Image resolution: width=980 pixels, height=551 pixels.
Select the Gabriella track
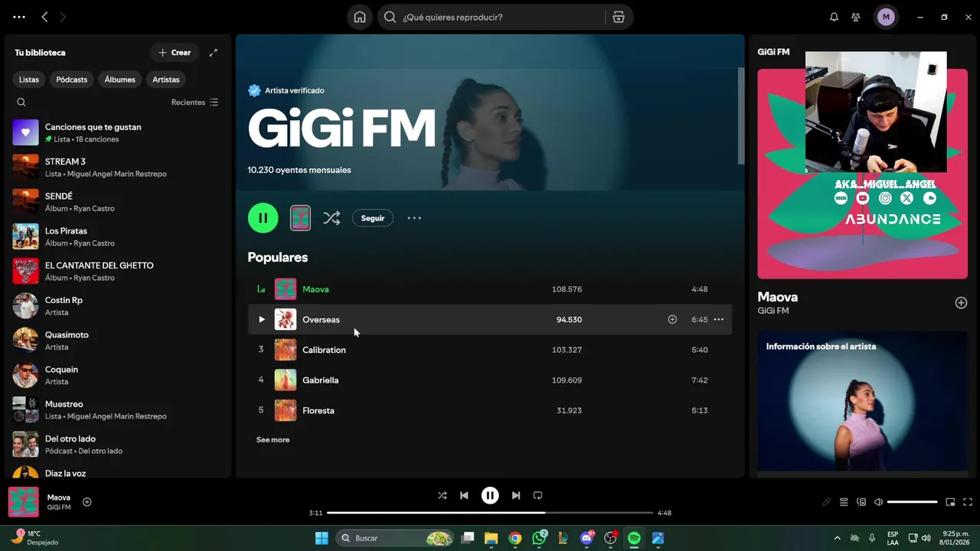[x=490, y=380]
